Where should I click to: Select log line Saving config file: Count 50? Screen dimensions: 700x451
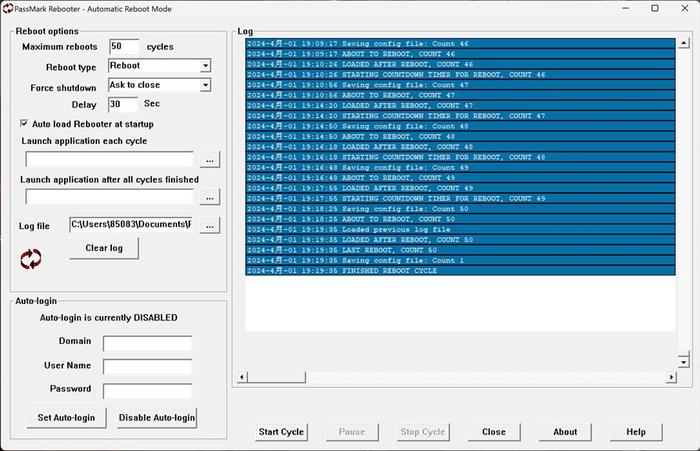(x=460, y=209)
